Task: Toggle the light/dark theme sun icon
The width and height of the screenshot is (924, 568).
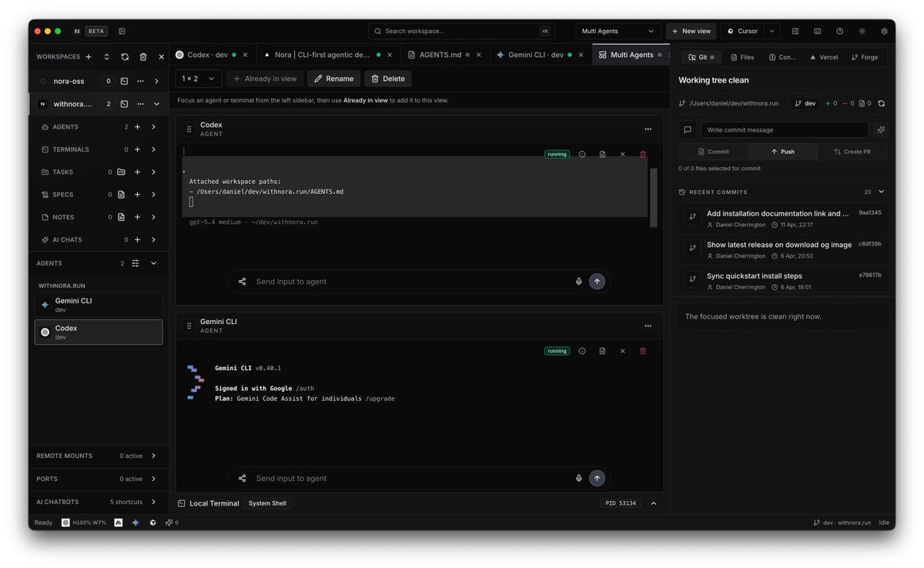Action: [x=862, y=32]
